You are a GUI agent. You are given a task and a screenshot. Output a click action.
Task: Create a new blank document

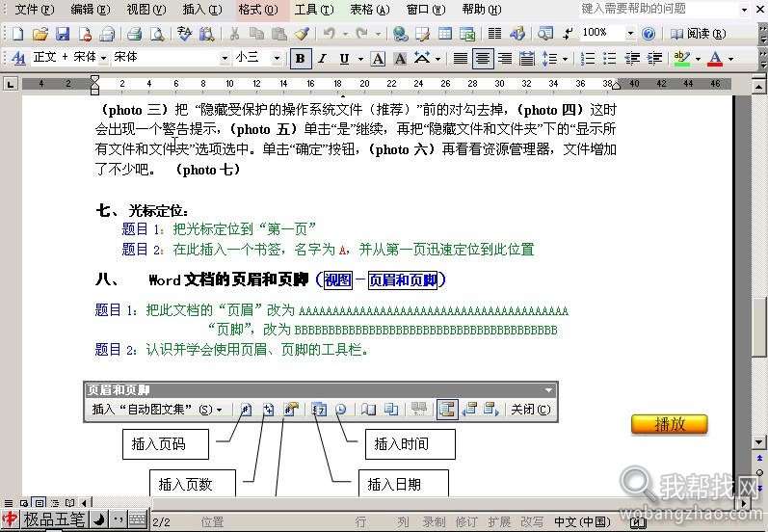coord(17,34)
